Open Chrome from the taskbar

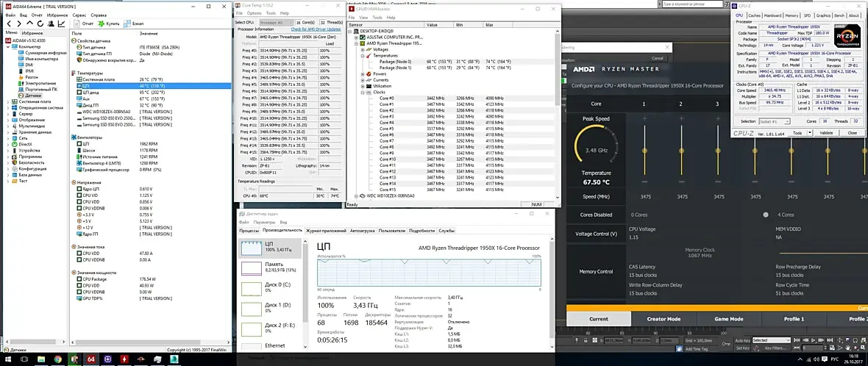point(57,359)
